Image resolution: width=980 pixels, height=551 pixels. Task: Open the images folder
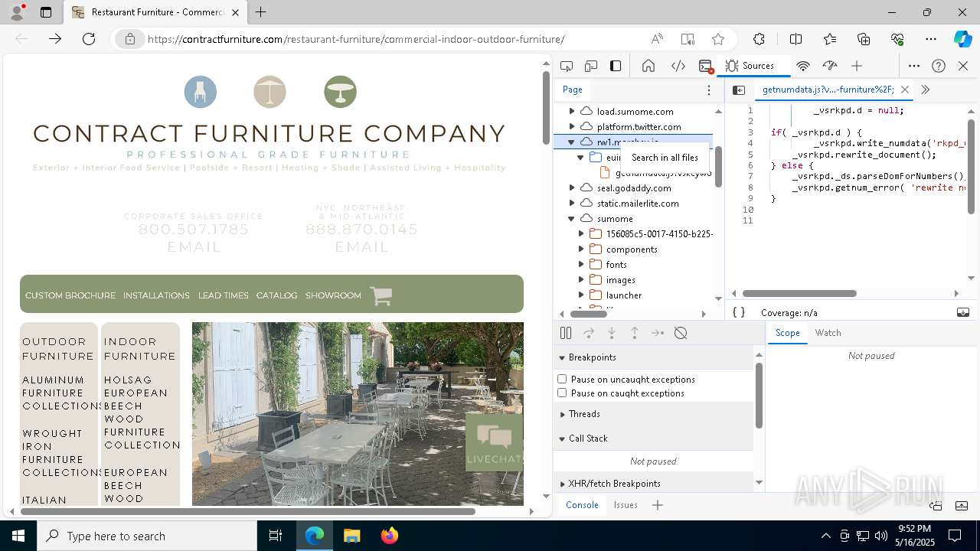[620, 279]
